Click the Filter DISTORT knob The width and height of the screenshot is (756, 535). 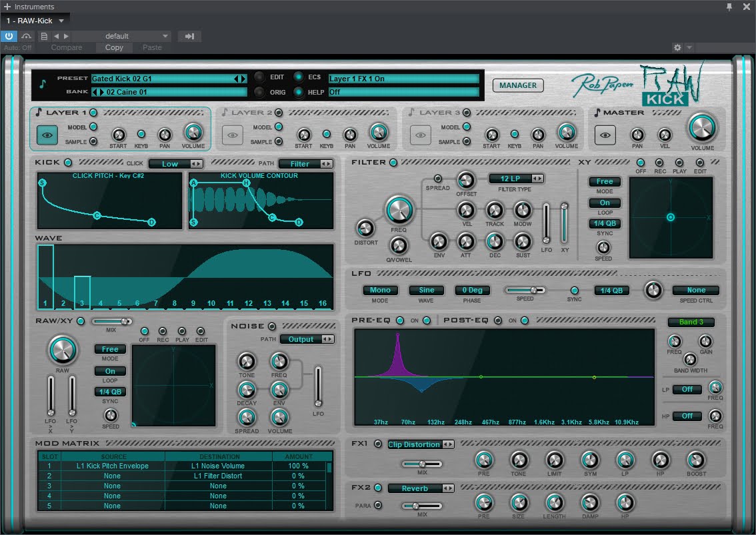pos(365,228)
